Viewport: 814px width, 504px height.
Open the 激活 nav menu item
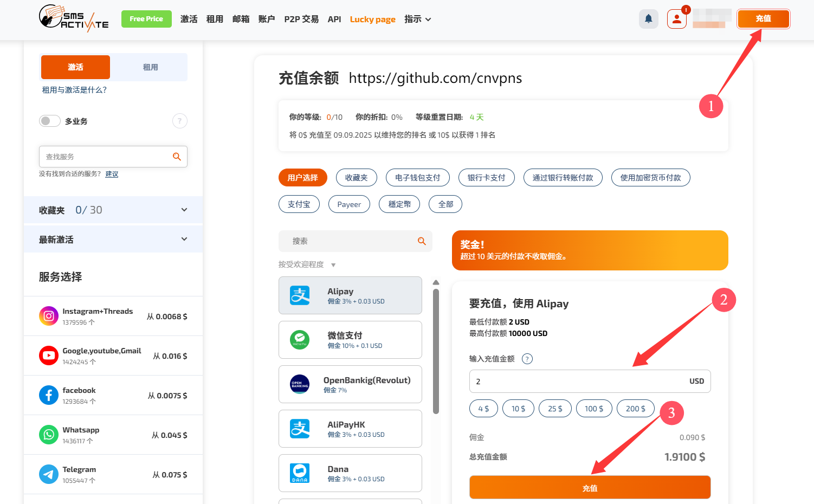(189, 19)
